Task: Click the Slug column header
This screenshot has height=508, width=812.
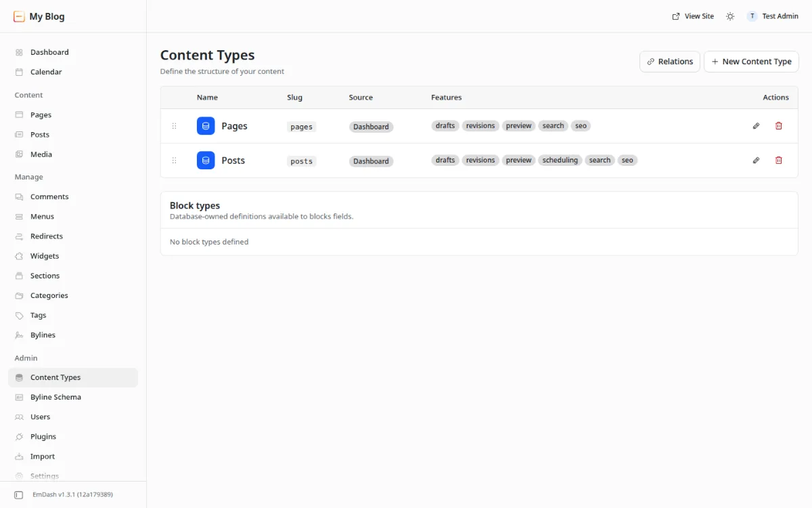Action: coord(294,98)
